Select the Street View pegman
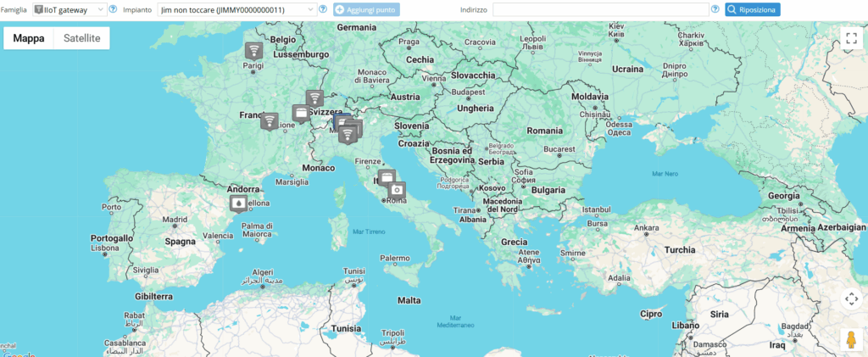The image size is (868, 357). [x=851, y=339]
